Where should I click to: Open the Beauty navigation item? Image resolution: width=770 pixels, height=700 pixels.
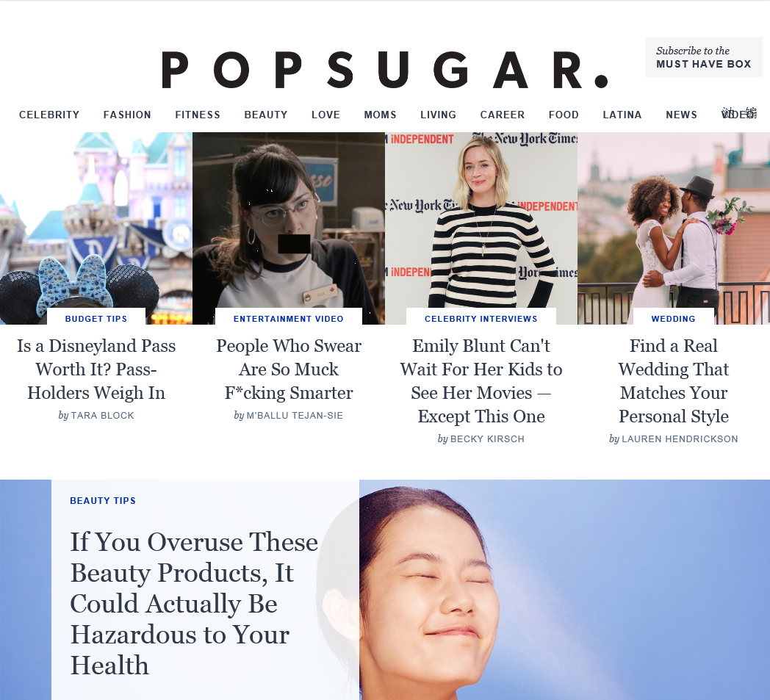point(266,115)
